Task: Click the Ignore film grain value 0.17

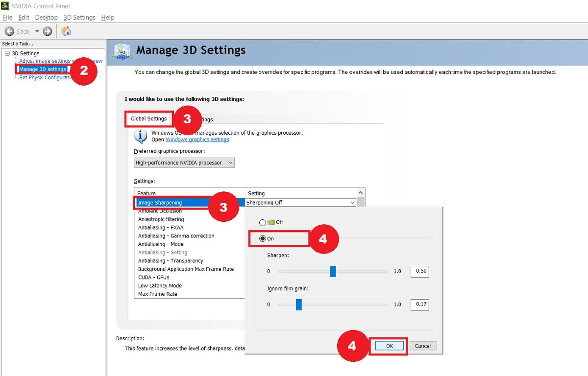Action: click(420, 304)
